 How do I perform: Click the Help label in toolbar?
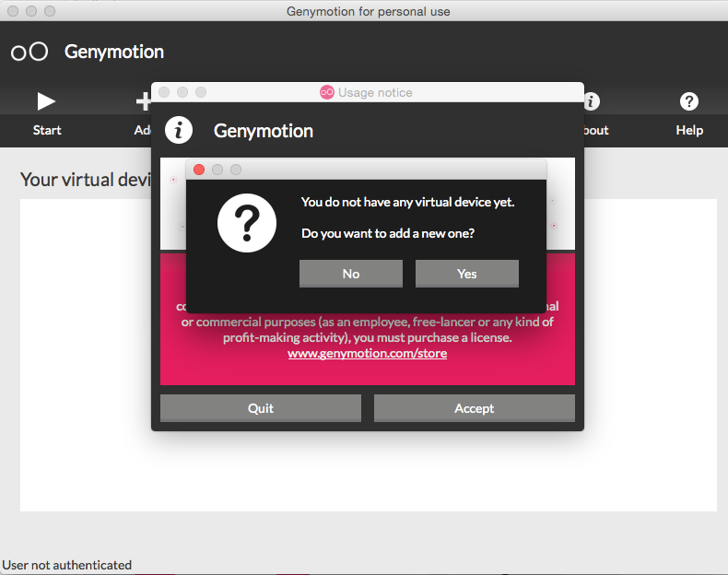pos(689,130)
